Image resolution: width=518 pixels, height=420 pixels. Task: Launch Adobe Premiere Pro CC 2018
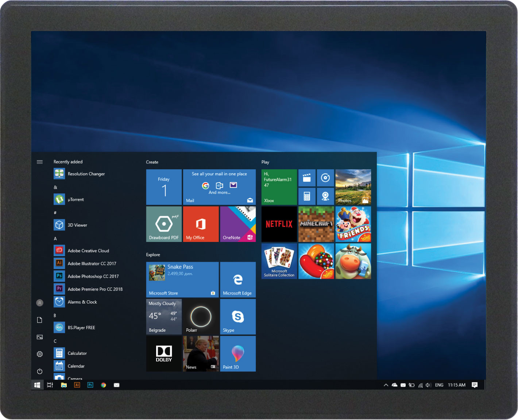point(88,289)
